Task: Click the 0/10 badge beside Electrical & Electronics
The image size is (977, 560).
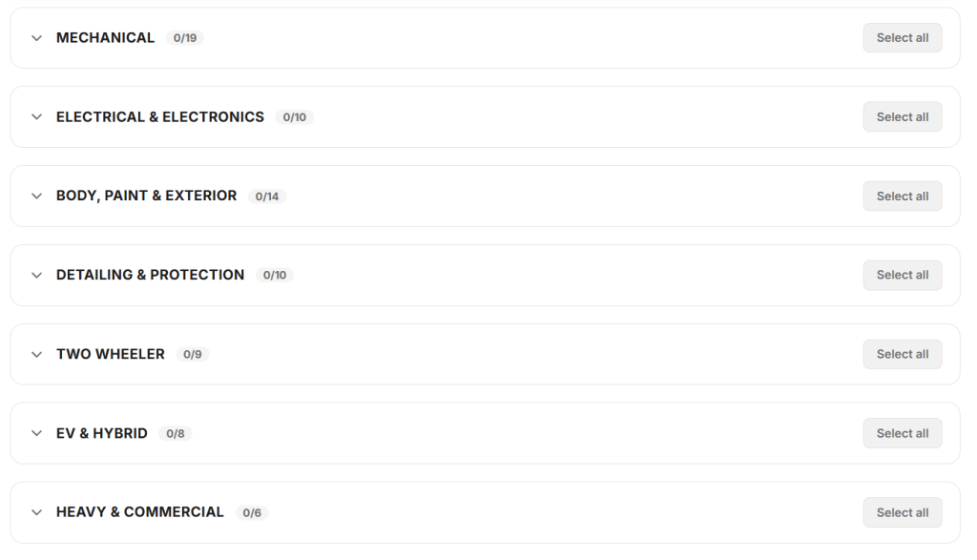Action: [294, 117]
